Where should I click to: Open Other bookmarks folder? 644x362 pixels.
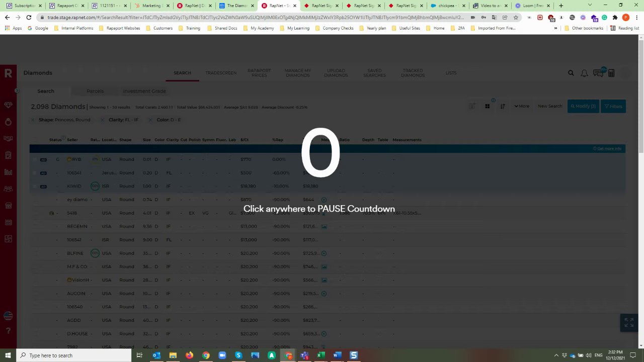[584, 28]
